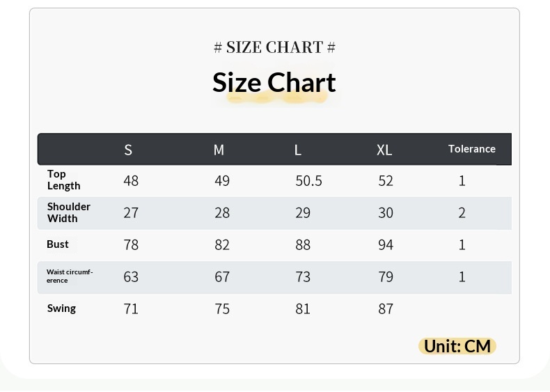
Task: Select the Bust row label
Action: pyautogui.click(x=58, y=244)
